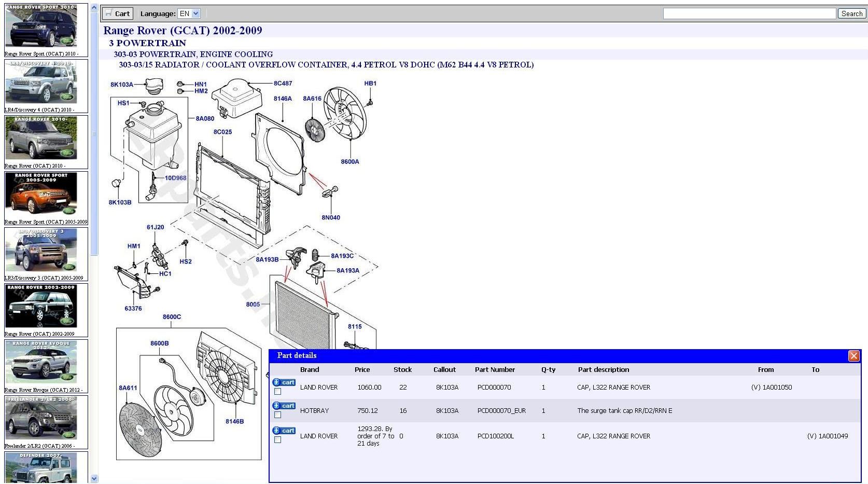
Task: Select Range Rover (GCAT) 2010 thumbnail
Action: click(x=41, y=138)
